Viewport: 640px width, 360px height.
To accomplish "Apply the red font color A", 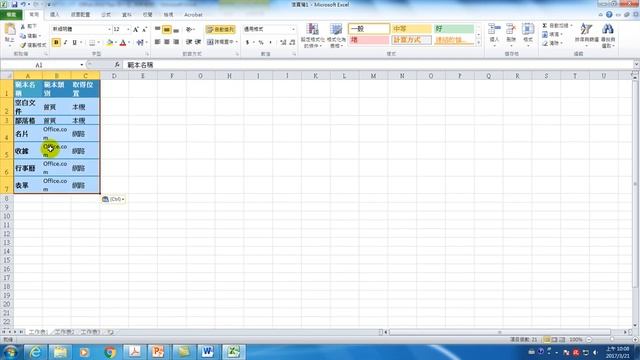I will 123,42.
